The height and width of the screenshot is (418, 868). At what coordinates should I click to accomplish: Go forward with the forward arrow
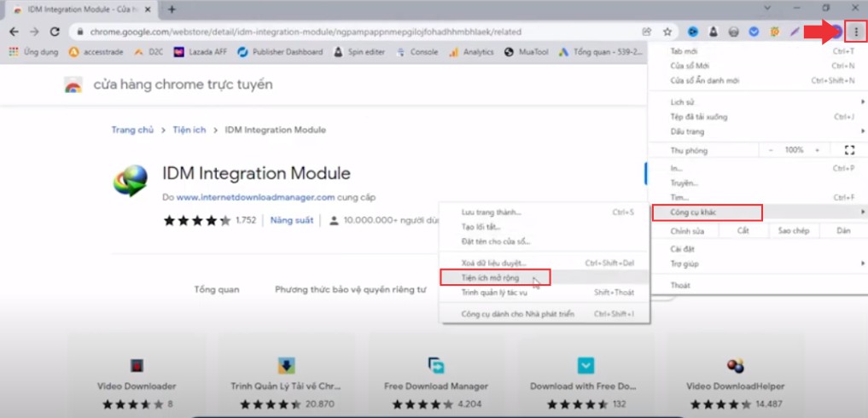click(34, 32)
